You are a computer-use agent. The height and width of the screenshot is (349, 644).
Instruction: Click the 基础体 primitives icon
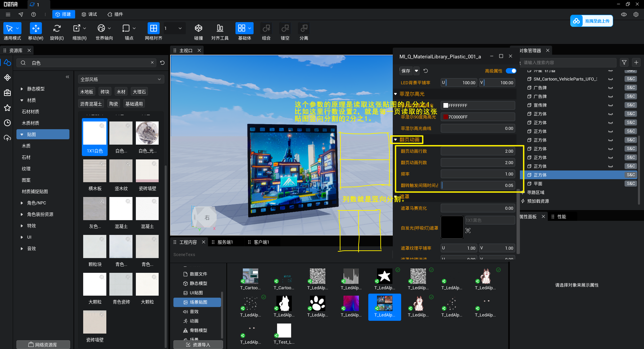click(241, 28)
